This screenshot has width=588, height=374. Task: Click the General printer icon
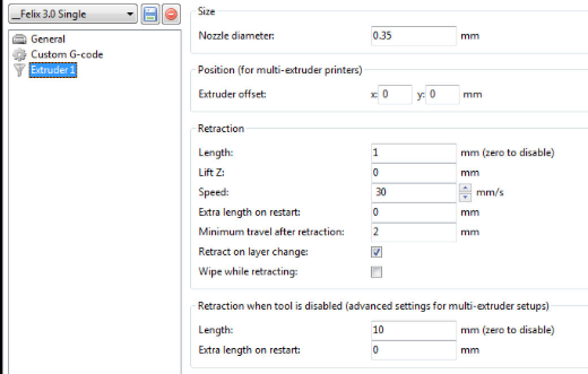[x=20, y=40]
